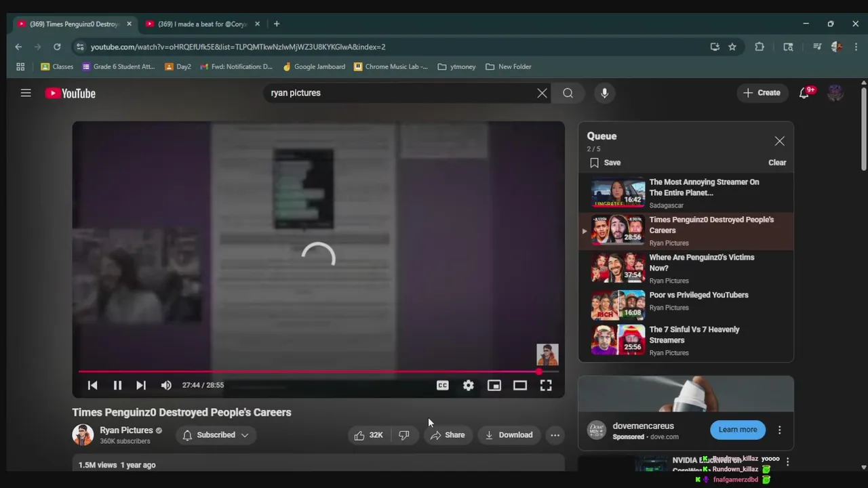Dislike the video with the thumbs down
Image resolution: width=868 pixels, height=488 pixels.
(x=404, y=435)
